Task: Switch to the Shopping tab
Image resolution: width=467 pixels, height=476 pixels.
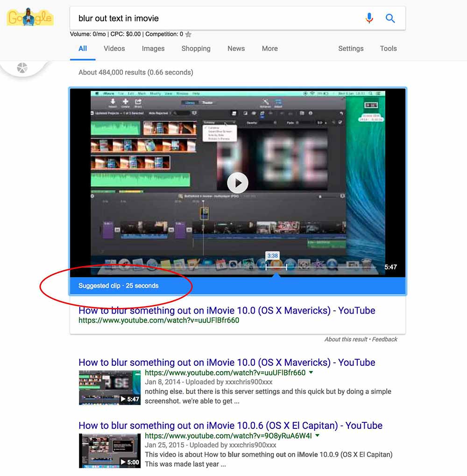Action: (x=196, y=49)
